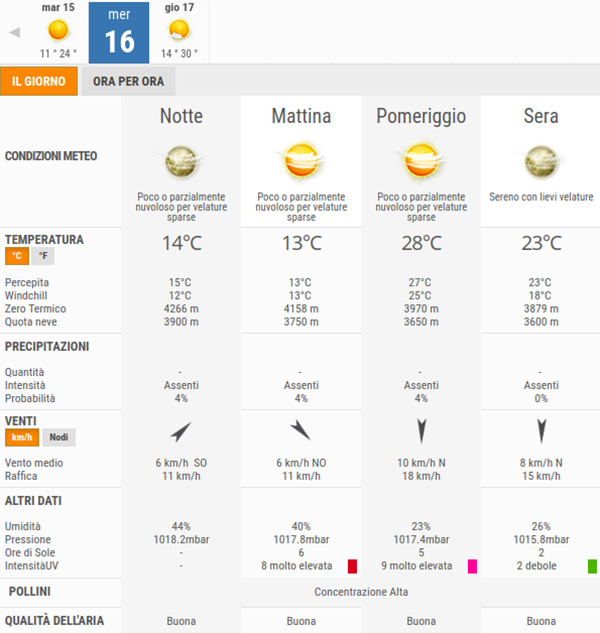The width and height of the screenshot is (600, 633).
Task: Open the selected mer 16 day tile
Action: pos(119,32)
